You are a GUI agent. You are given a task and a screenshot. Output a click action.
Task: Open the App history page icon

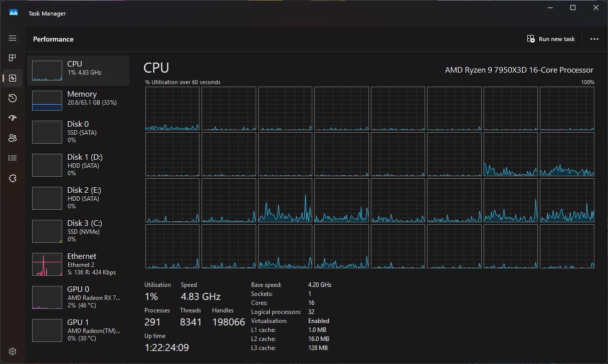coord(13,98)
